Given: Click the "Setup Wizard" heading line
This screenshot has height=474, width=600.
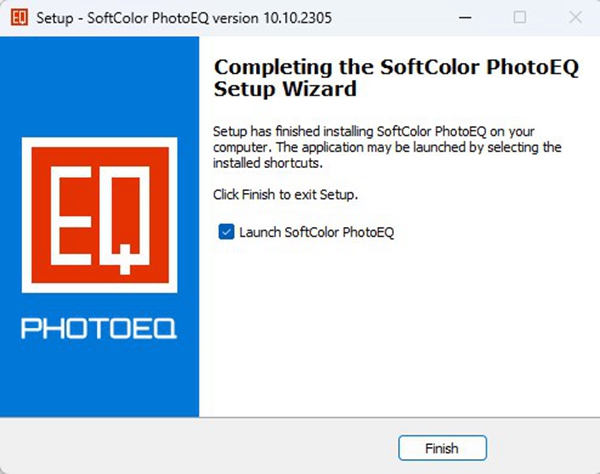Looking at the screenshot, I should (285, 89).
